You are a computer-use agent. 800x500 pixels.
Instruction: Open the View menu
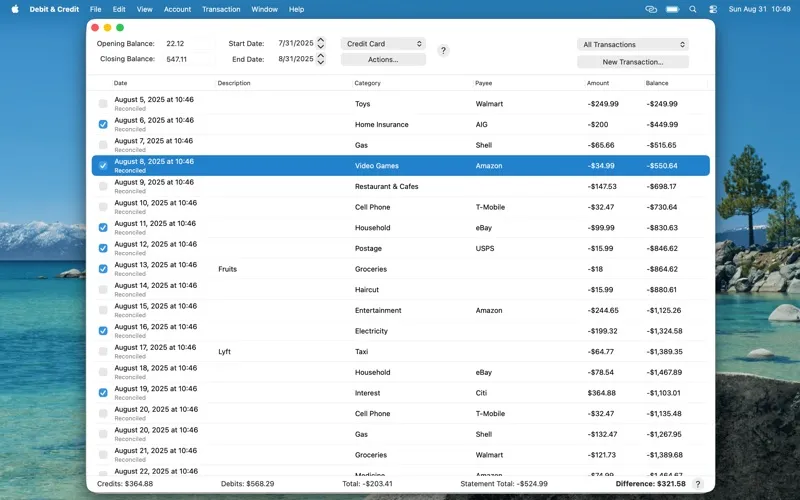point(144,9)
